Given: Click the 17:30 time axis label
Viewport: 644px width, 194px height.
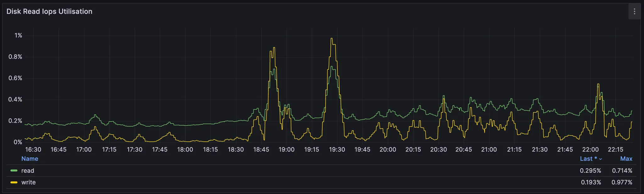Looking at the screenshot, I should (x=135, y=150).
